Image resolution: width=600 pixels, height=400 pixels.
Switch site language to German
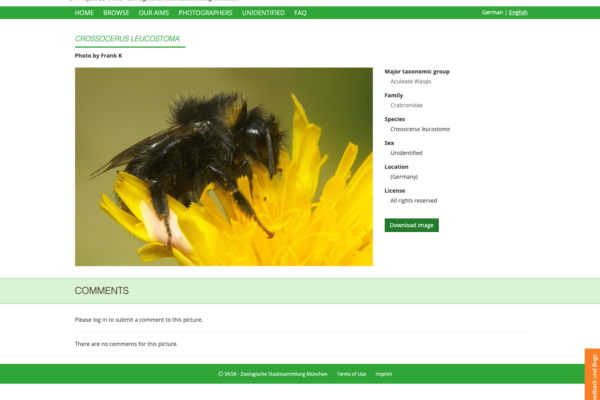[x=492, y=12]
